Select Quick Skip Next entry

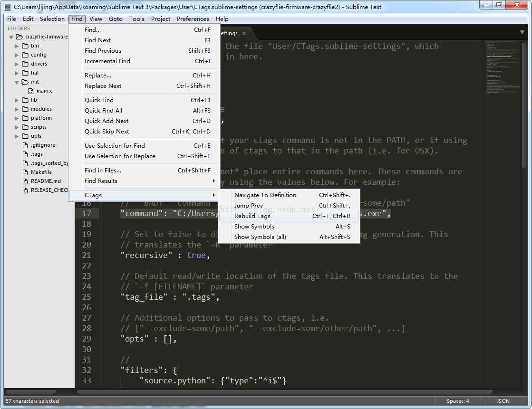(145, 132)
